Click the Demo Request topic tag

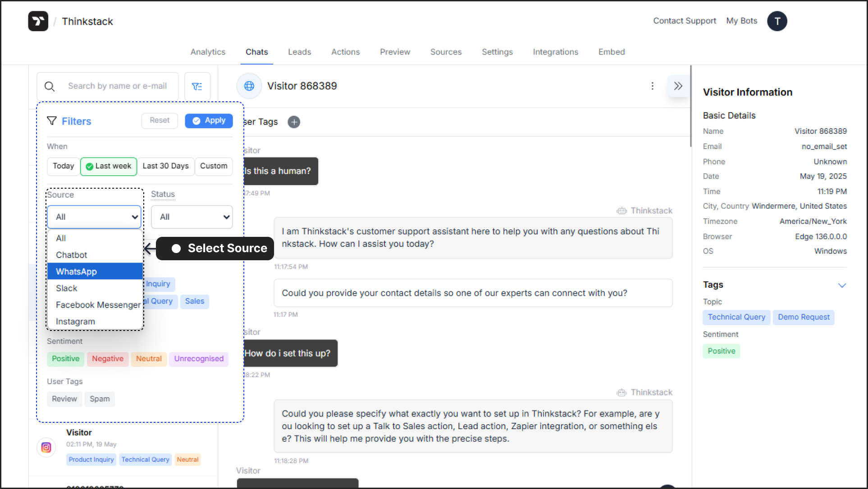click(804, 317)
